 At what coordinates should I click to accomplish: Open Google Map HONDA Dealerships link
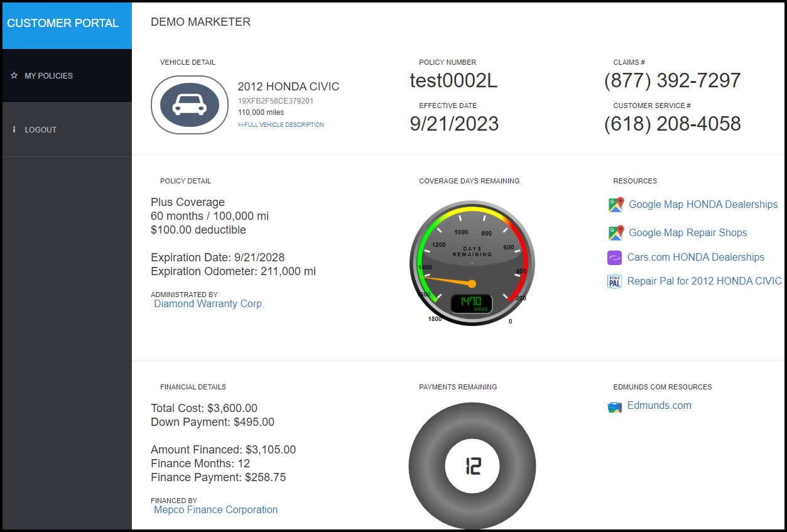[x=703, y=204]
